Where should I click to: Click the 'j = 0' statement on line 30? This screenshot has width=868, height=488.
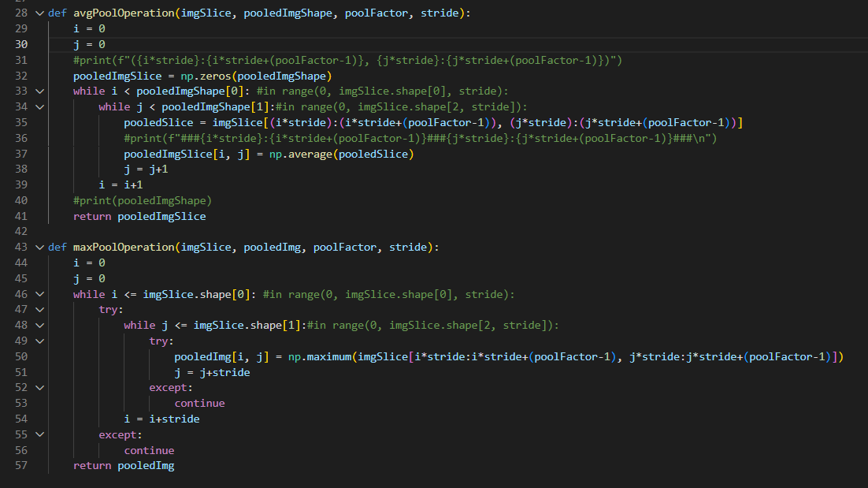[89, 44]
